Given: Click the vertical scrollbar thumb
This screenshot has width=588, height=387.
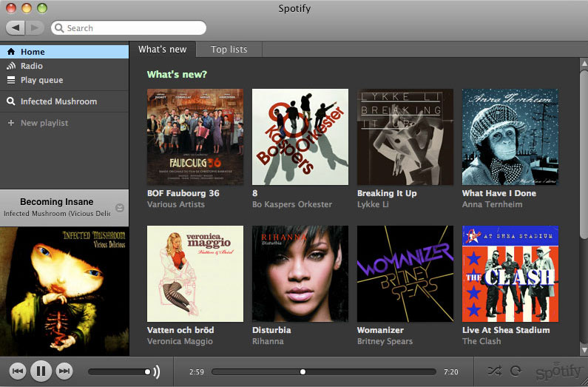Looking at the screenshot, I should [x=584, y=154].
